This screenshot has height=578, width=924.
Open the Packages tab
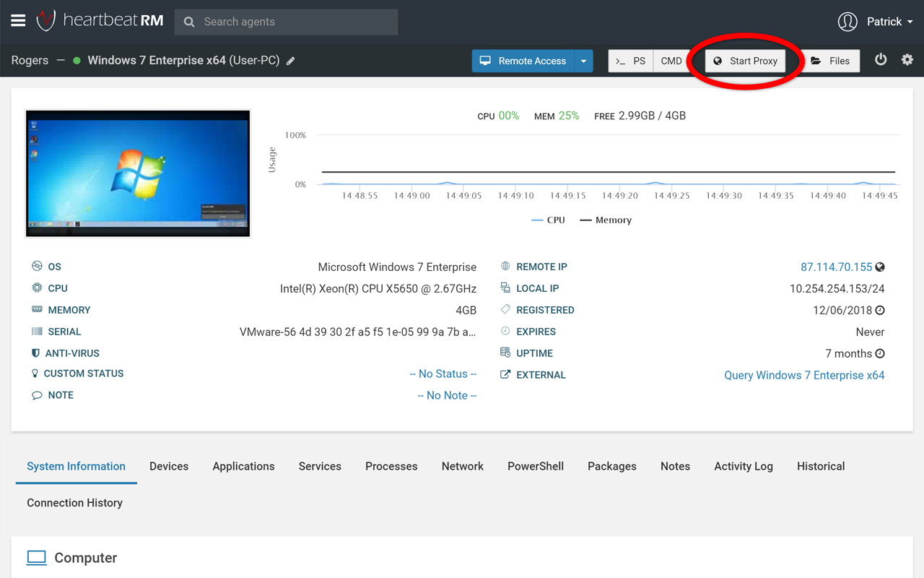click(612, 467)
